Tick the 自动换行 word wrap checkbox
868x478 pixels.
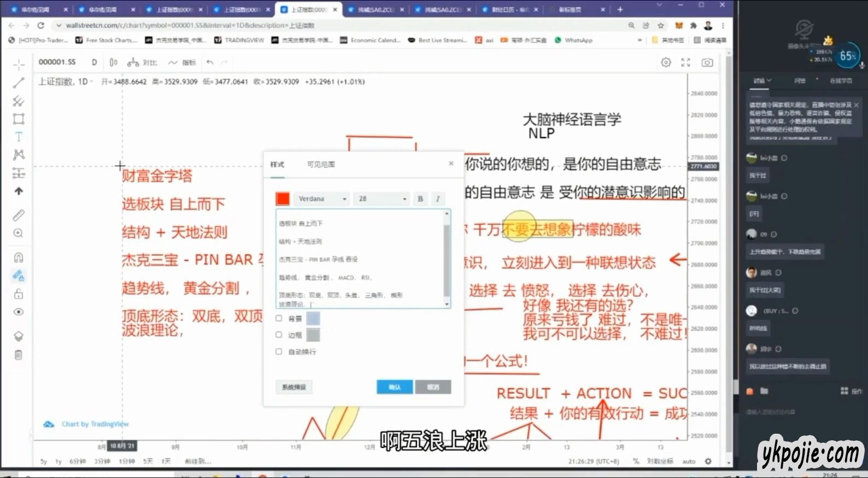[x=279, y=352]
